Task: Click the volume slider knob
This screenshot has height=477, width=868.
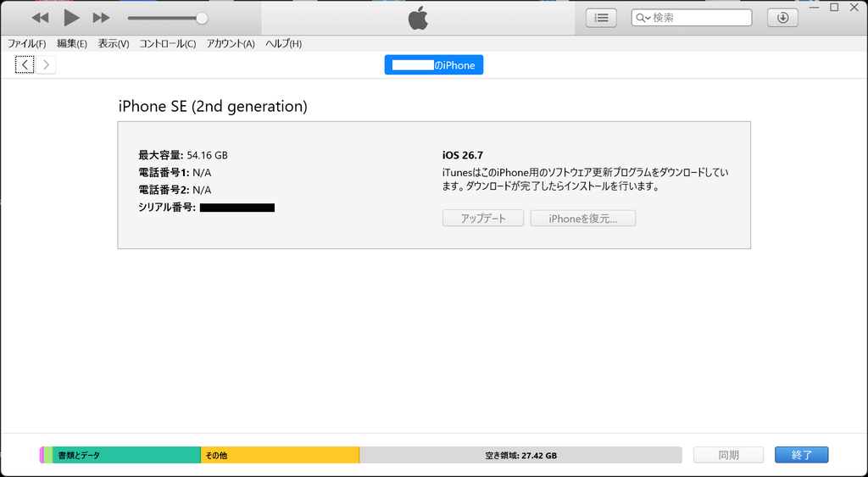Action: pyautogui.click(x=202, y=19)
